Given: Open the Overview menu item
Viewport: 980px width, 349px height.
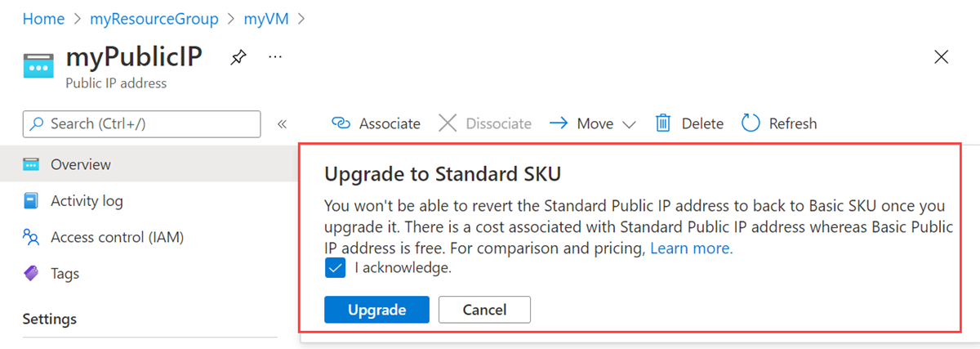Looking at the screenshot, I should pyautogui.click(x=80, y=164).
